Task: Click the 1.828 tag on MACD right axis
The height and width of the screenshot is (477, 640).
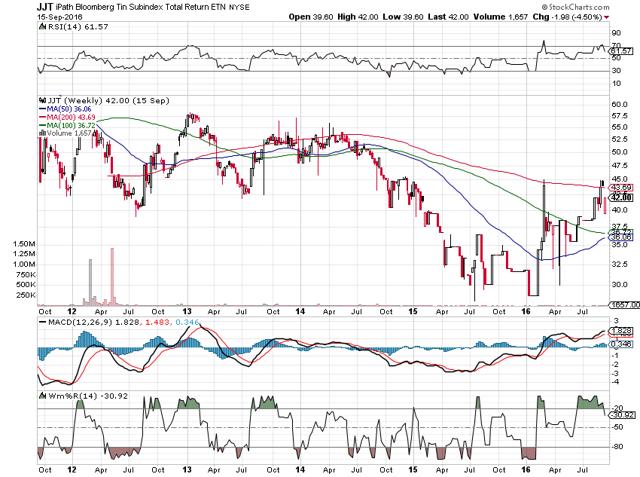Action: pyautogui.click(x=621, y=331)
